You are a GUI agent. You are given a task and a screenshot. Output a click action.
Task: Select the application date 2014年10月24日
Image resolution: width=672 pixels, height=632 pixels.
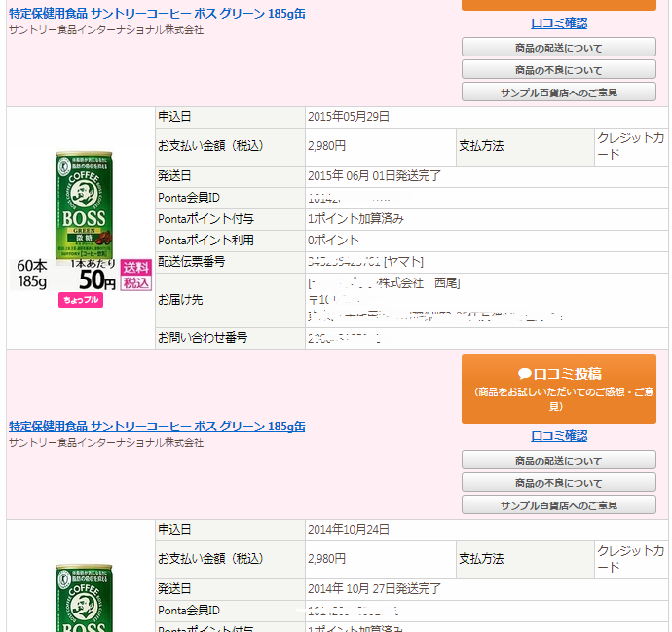pyautogui.click(x=348, y=530)
